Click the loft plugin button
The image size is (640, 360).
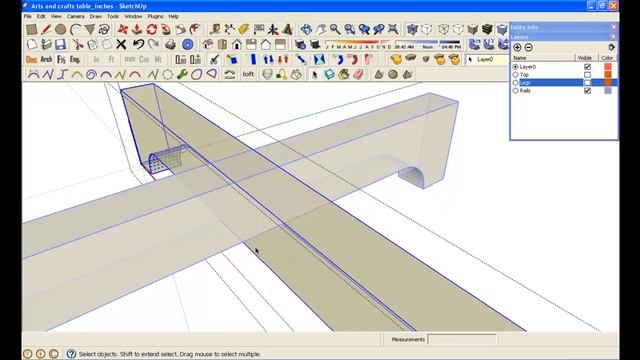point(248,74)
